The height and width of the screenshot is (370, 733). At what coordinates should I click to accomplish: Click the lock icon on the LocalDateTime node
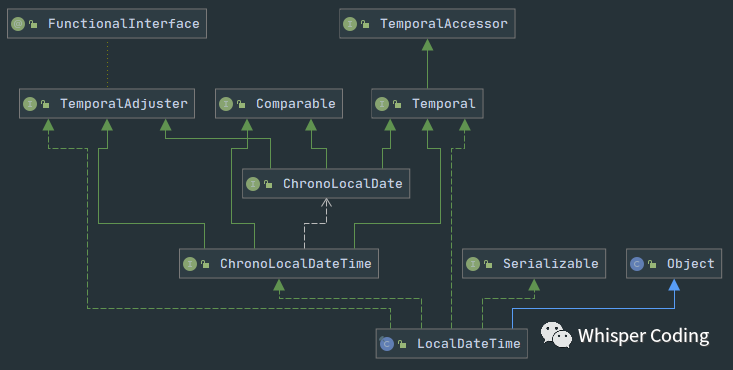pos(402,344)
